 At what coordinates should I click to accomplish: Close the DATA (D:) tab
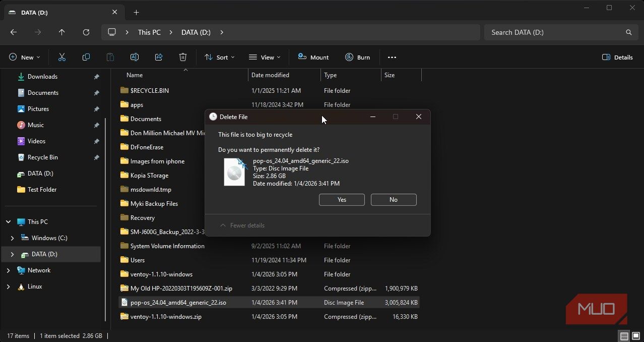point(114,12)
